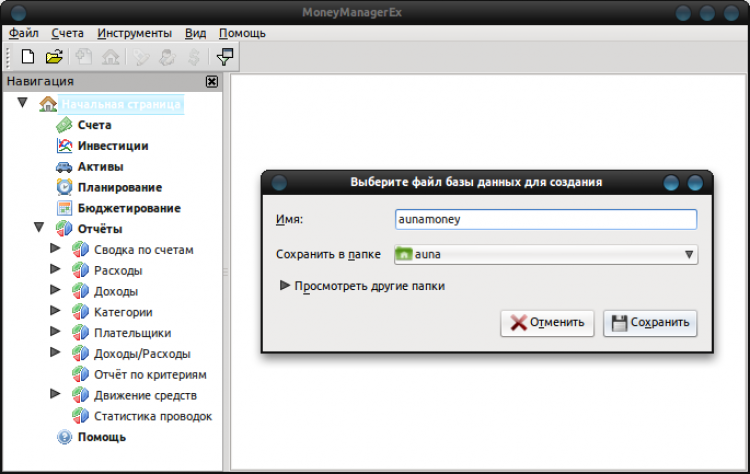The width and height of the screenshot is (750, 474).
Task: Collapse the Отчёты tree node
Action: [39, 228]
